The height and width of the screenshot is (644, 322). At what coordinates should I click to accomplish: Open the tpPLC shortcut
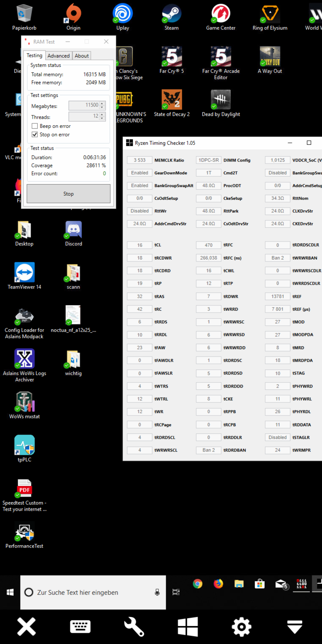tap(24, 449)
